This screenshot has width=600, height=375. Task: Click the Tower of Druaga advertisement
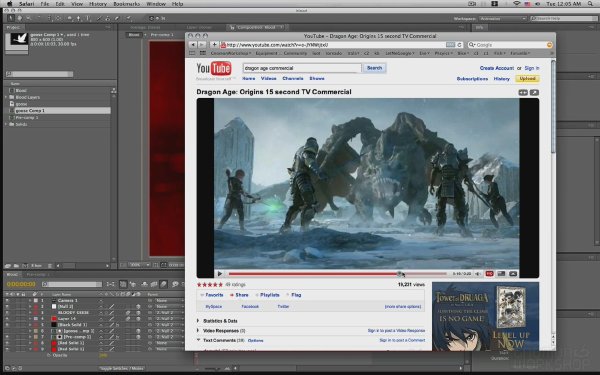coord(485,316)
